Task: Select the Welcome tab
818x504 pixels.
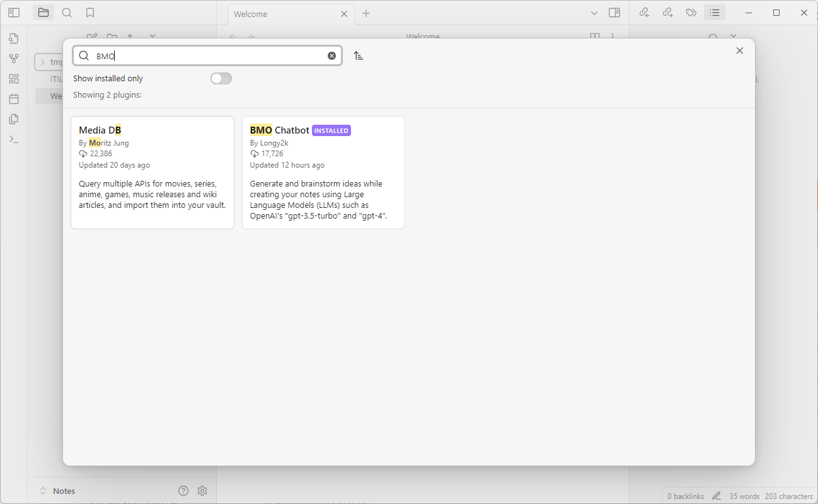Action: (277, 14)
